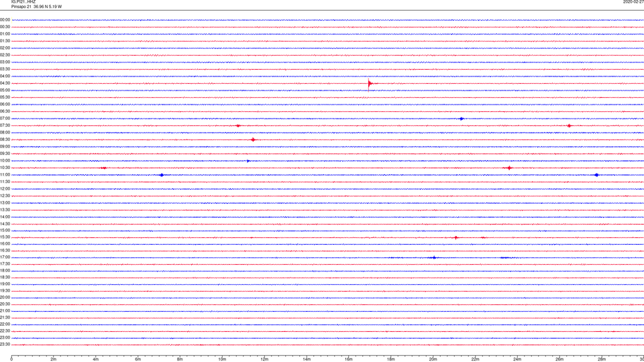Screen dimensions: 644x362
Task: Select the 07:00 time label
Action: pyautogui.click(x=5, y=119)
